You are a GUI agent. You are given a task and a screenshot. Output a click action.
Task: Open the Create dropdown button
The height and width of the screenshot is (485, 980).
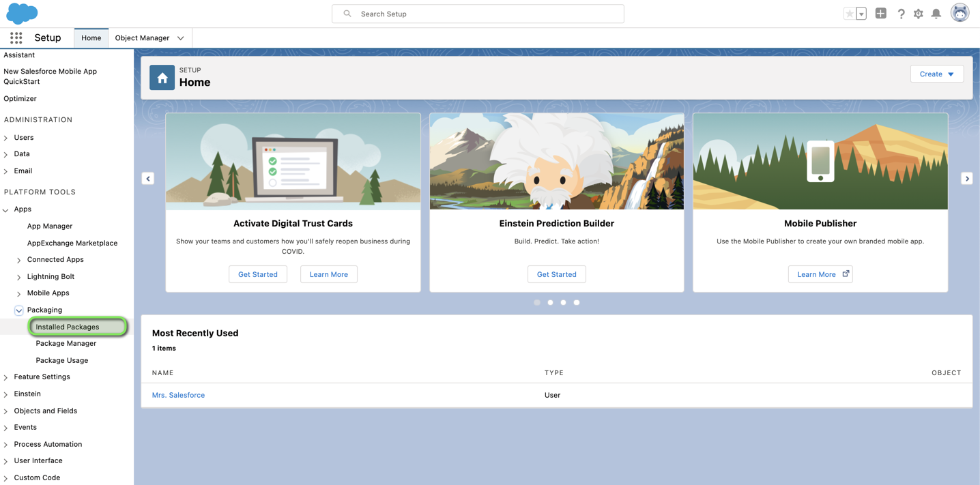[x=936, y=74]
